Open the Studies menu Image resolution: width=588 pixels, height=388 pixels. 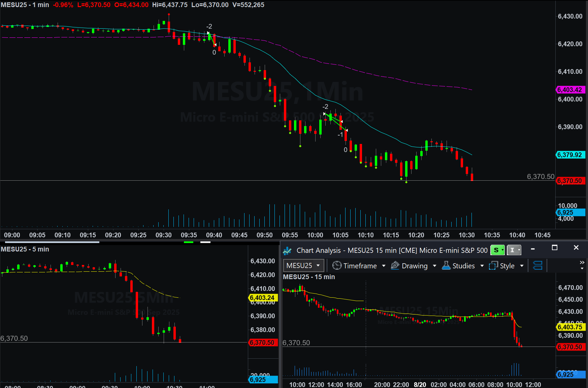click(464, 266)
